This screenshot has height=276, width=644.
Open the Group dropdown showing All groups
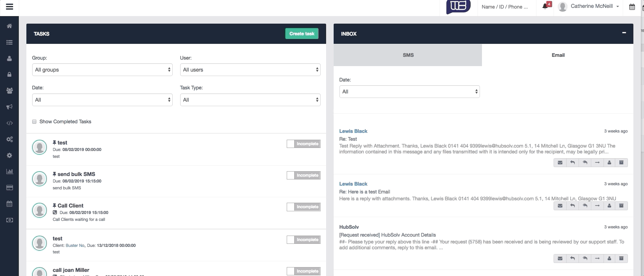[x=102, y=70]
